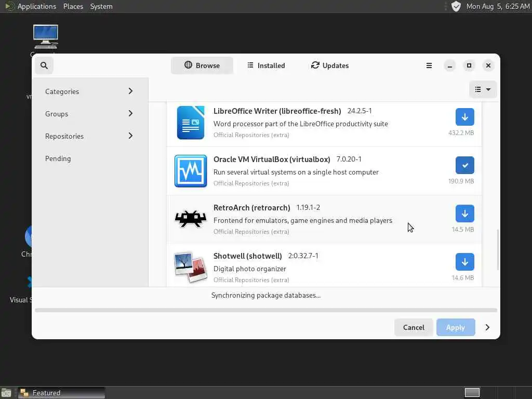
Task: Mark RetroArch for installation
Action: (465, 214)
